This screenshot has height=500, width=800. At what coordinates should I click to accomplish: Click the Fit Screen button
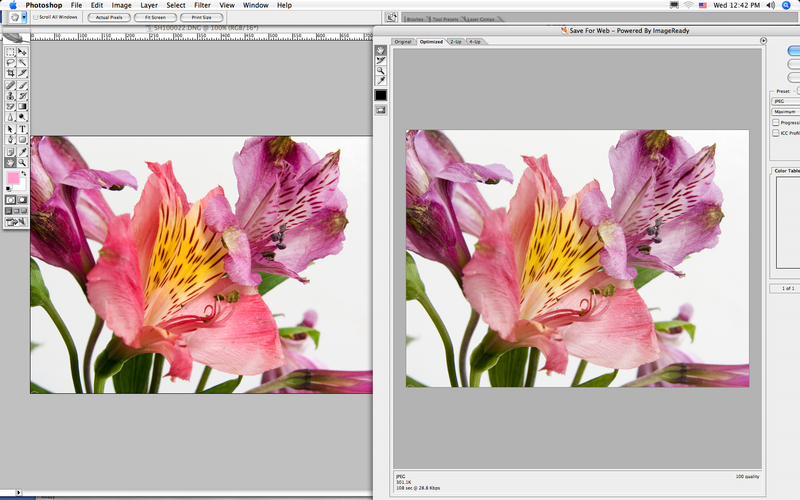coord(155,17)
